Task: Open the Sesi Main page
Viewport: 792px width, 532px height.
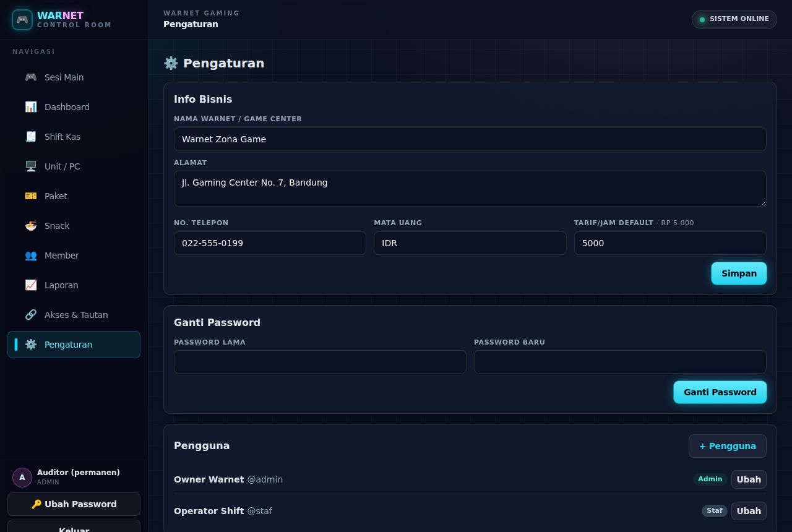Action: click(x=74, y=77)
